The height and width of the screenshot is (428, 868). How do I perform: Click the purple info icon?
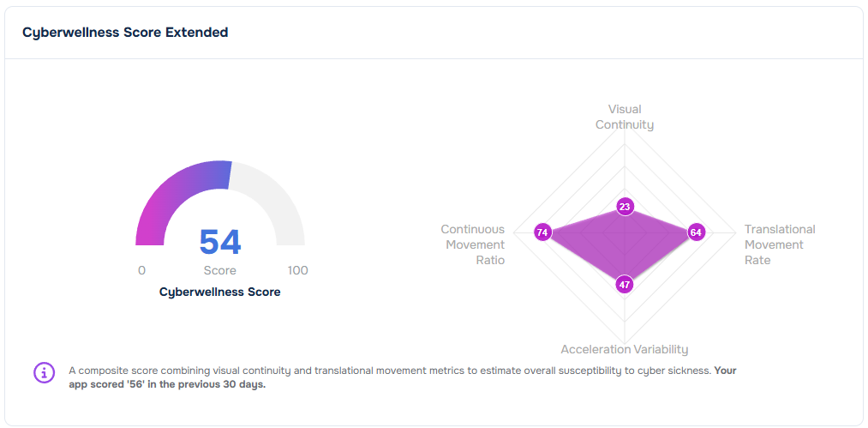(44, 372)
